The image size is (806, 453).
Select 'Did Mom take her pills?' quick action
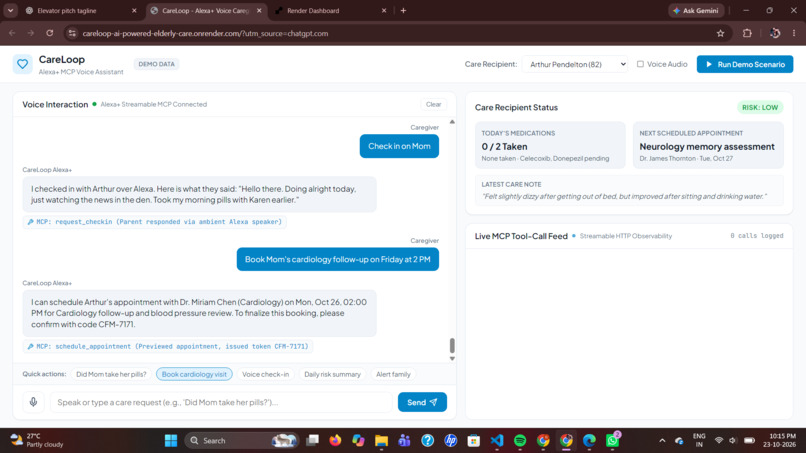click(x=111, y=374)
